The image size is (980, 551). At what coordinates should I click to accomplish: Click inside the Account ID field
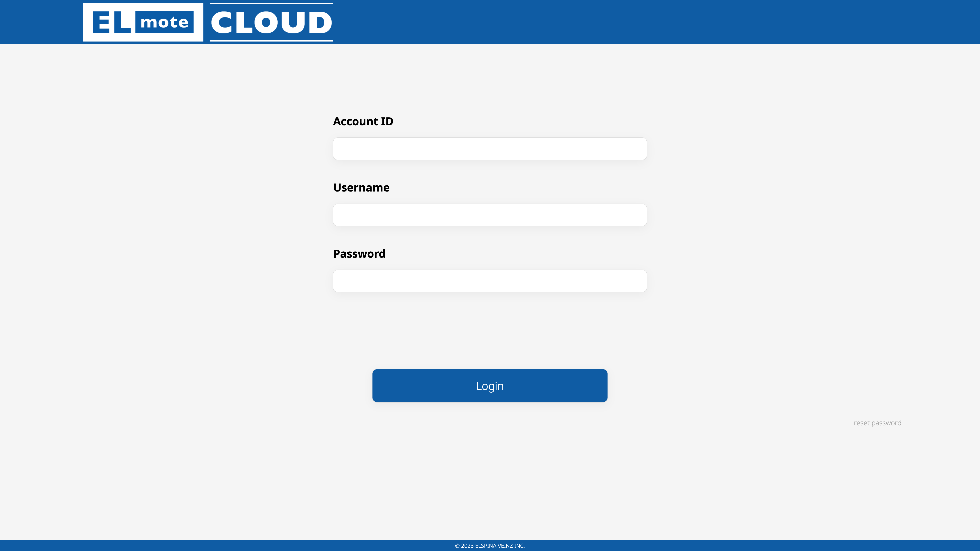(490, 148)
